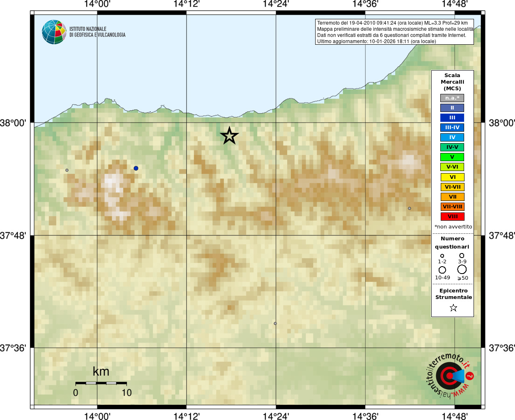Click the INGV globe logo
This screenshot has height=420, width=515.
pos(54,32)
